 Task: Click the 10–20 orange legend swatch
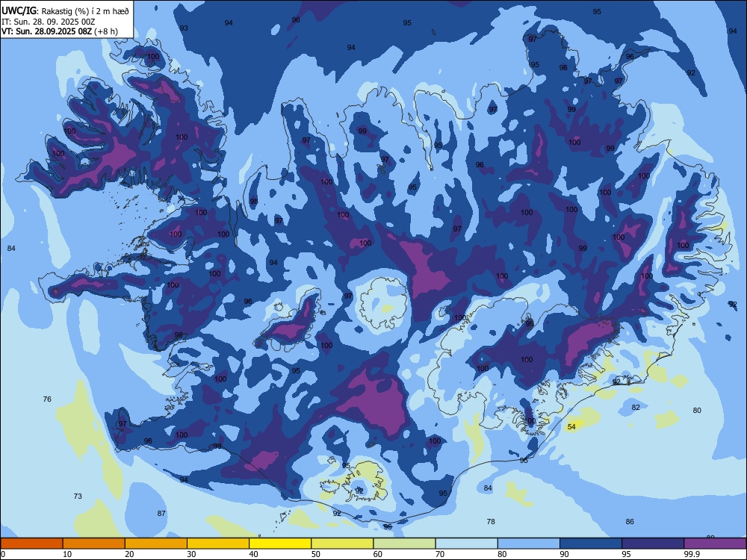[x=94, y=544]
